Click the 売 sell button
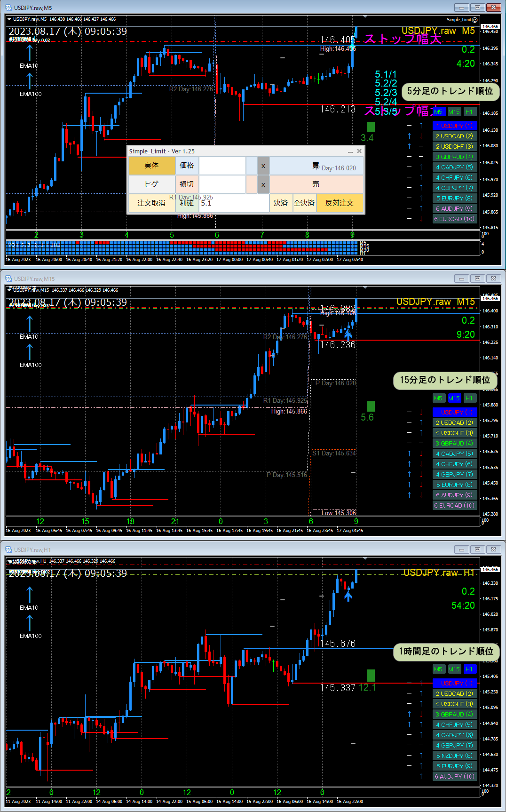 [316, 184]
